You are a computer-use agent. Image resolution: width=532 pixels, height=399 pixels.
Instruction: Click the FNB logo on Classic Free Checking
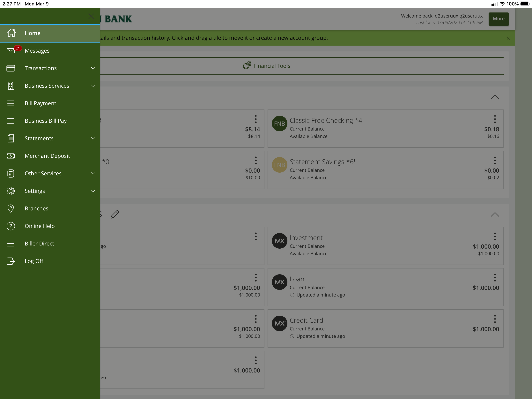[x=279, y=124]
